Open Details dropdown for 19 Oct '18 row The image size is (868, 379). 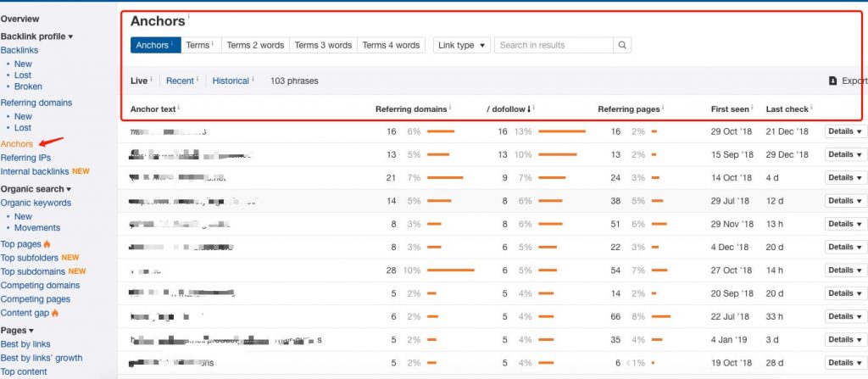(x=845, y=363)
